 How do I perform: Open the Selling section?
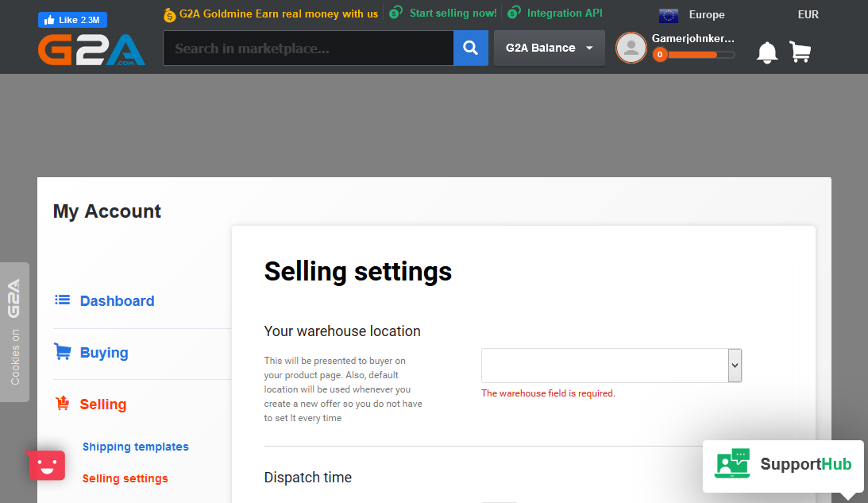(x=103, y=404)
